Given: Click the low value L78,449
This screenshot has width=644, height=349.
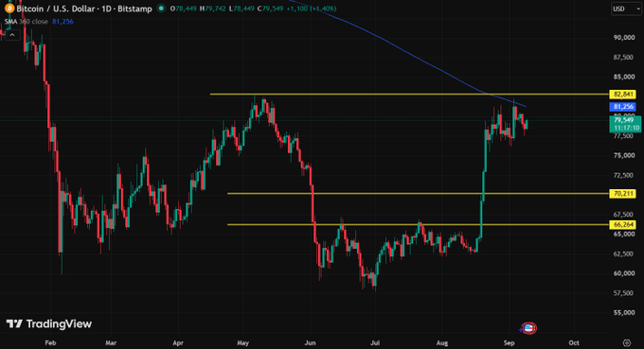Looking at the screenshot, I should pyautogui.click(x=241, y=9).
